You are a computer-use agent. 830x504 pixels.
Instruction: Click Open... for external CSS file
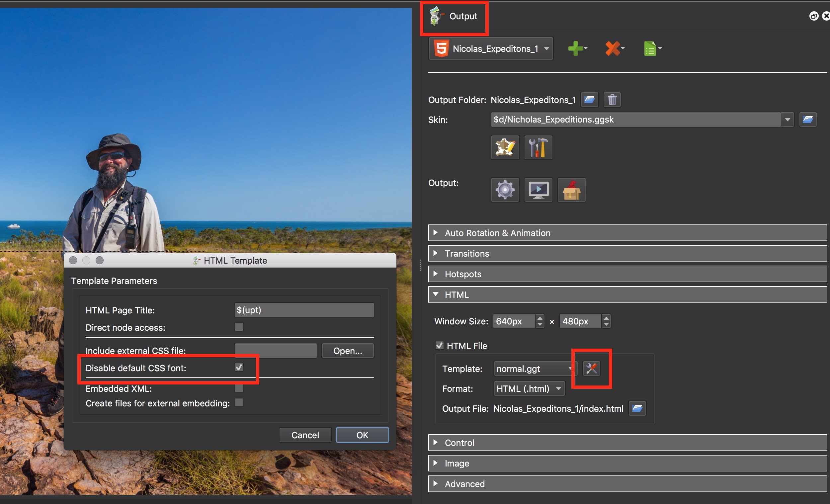(348, 351)
